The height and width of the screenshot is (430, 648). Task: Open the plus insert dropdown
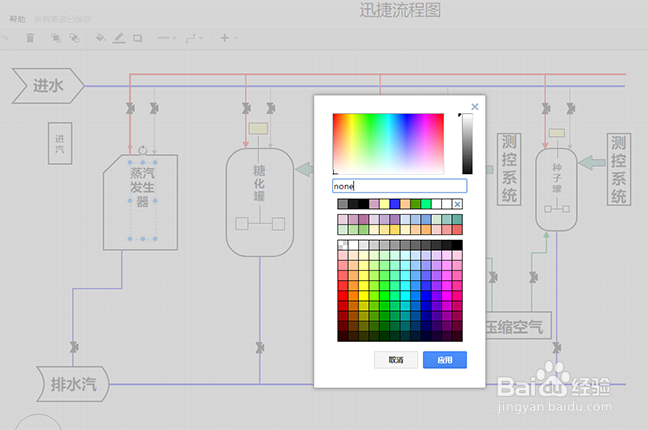[229, 38]
